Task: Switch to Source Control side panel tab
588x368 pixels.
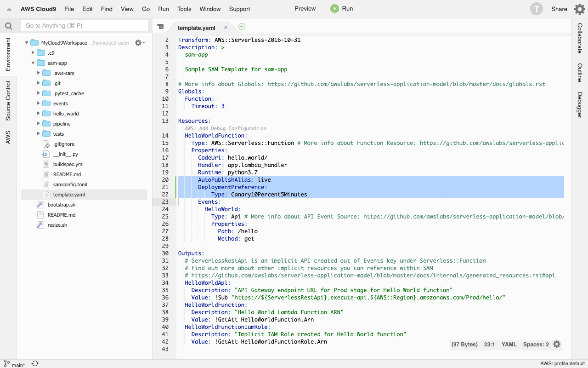Action: tap(8, 101)
